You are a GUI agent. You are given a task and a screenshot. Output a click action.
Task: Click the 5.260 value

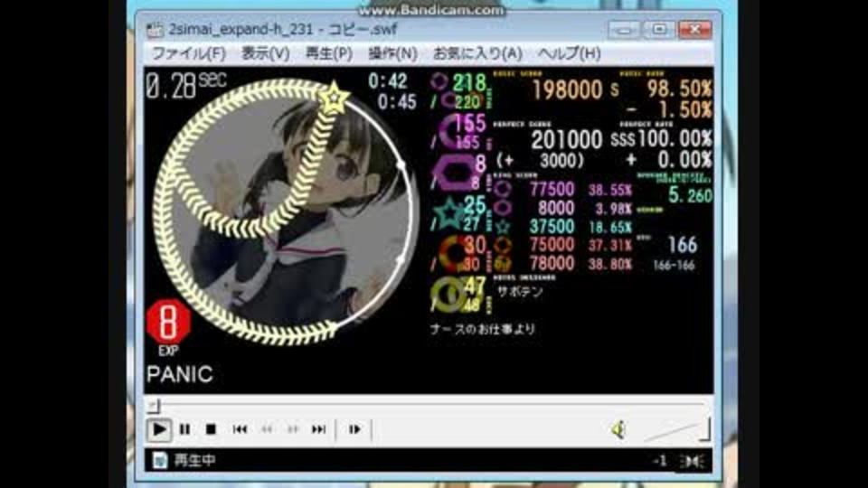pyautogui.click(x=690, y=195)
